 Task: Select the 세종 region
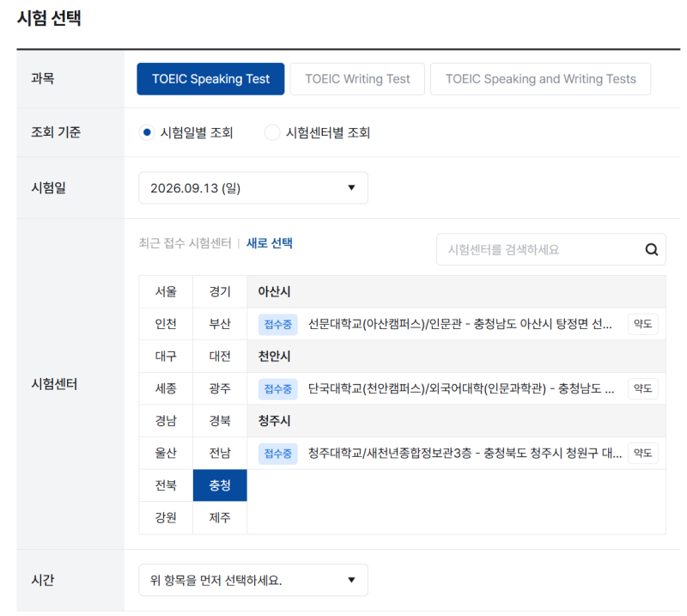(166, 388)
